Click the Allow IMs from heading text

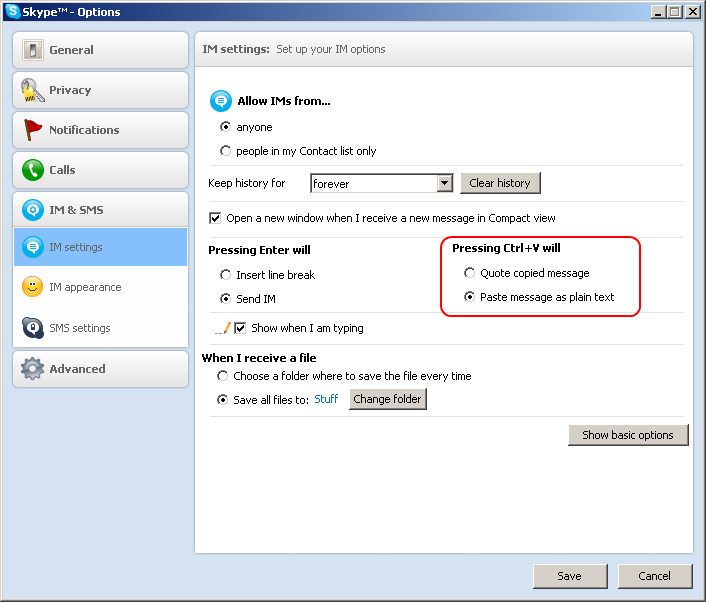click(x=284, y=101)
